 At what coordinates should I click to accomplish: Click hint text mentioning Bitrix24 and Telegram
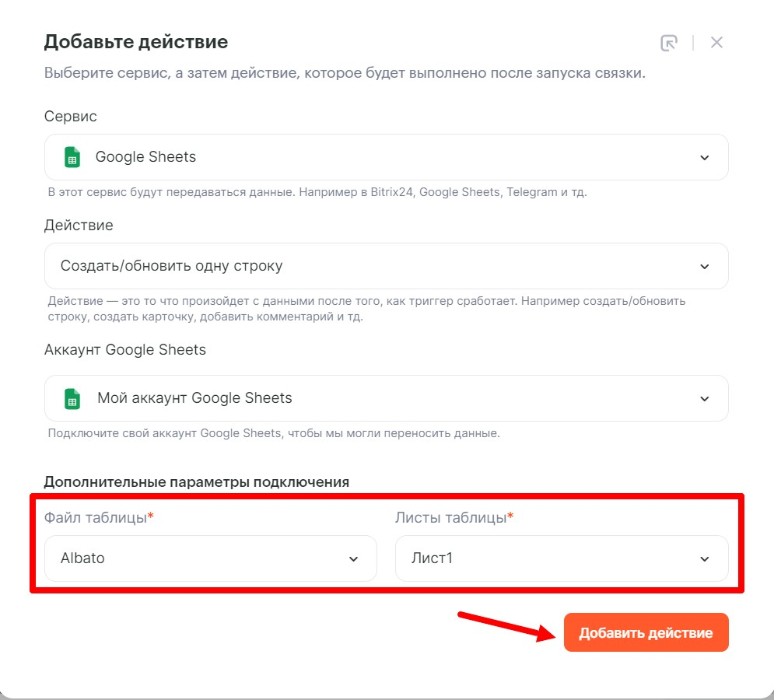(317, 192)
